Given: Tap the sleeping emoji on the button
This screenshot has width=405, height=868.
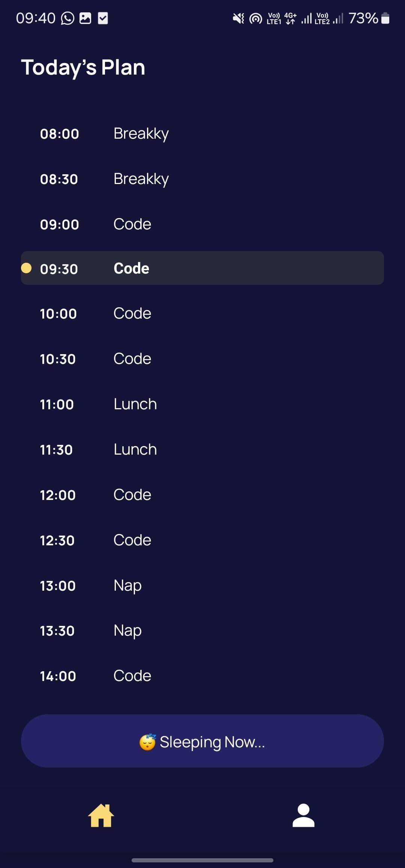Looking at the screenshot, I should tap(147, 742).
